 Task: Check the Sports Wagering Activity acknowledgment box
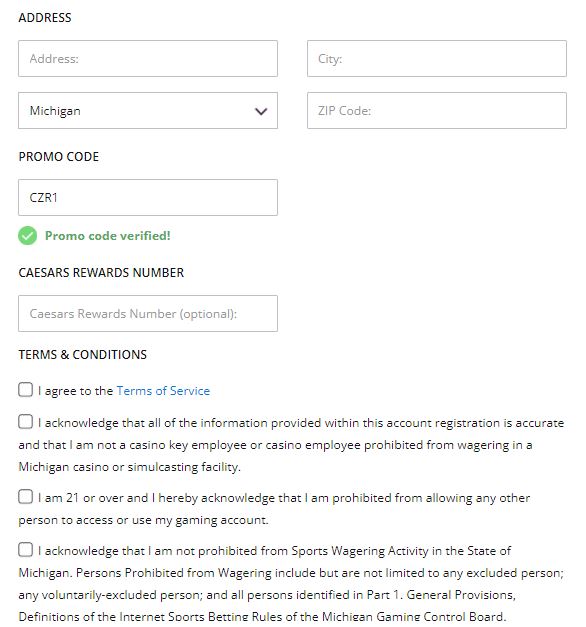pyautogui.click(x=25, y=549)
